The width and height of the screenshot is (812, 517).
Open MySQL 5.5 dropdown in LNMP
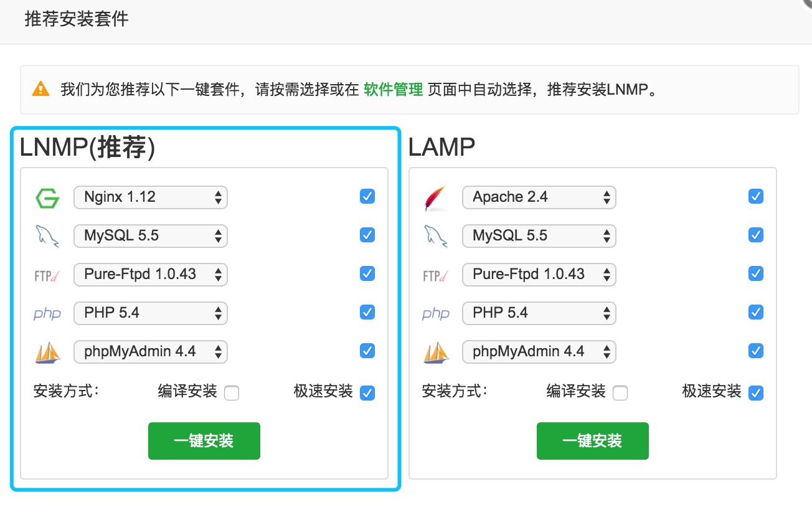point(151,236)
